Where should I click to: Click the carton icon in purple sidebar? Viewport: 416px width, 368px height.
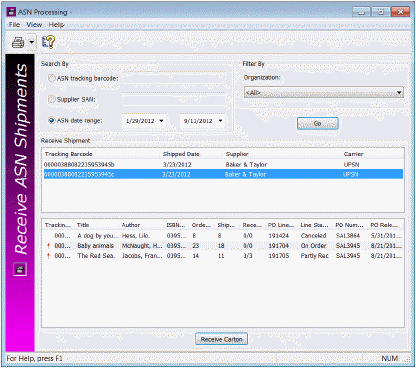pyautogui.click(x=20, y=269)
